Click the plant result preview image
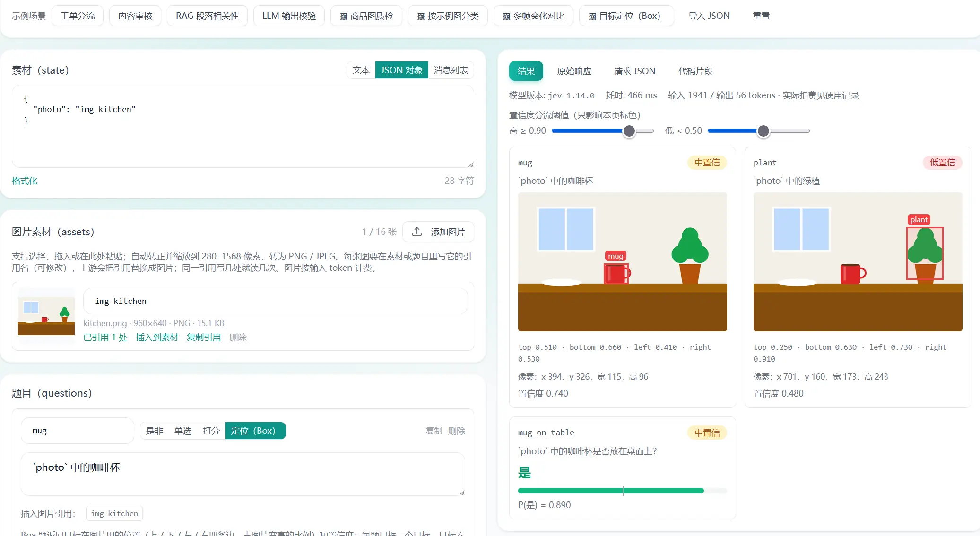Image resolution: width=980 pixels, height=536 pixels. [858, 262]
